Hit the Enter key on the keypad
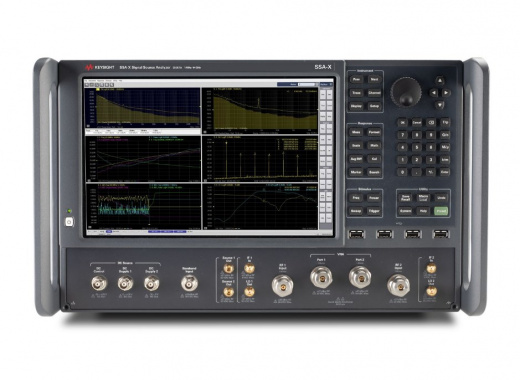The width and height of the screenshot is (520, 380). [445, 172]
